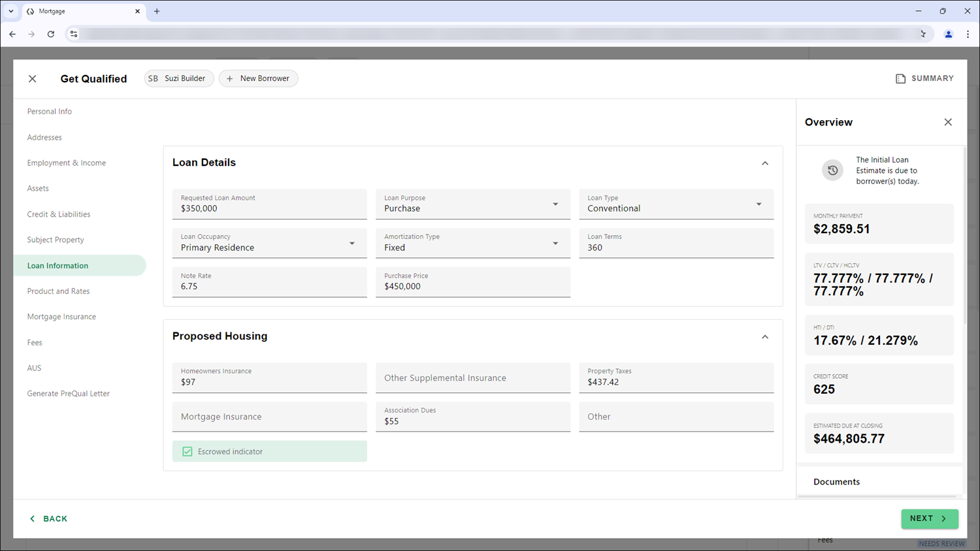Click the browser back arrow
This screenshot has width=980, height=551.
(x=12, y=34)
